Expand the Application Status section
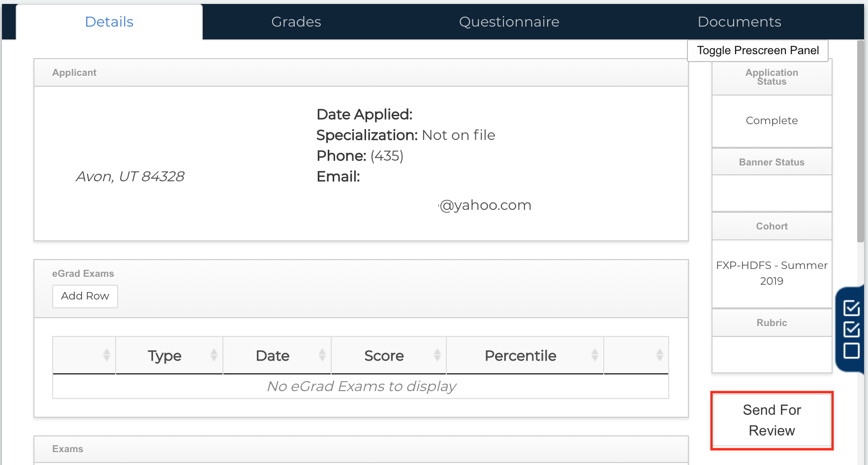 coord(771,77)
